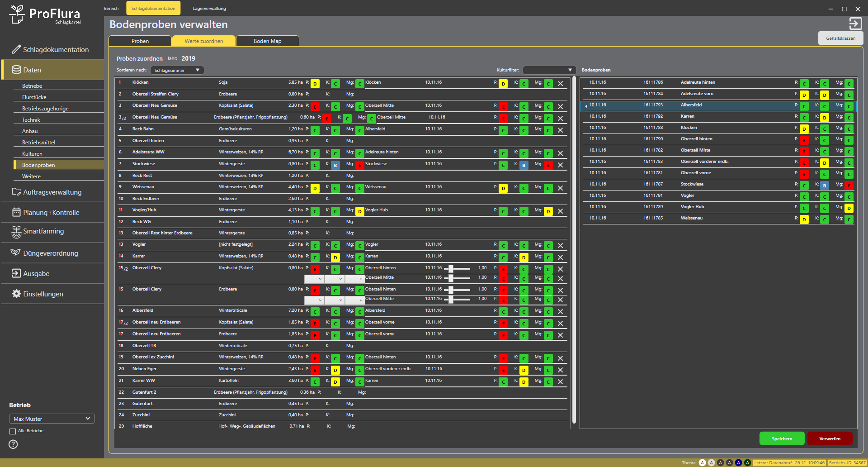868x467 pixels.
Task: Click the Einstellungen gear icon
Action: [16, 294]
